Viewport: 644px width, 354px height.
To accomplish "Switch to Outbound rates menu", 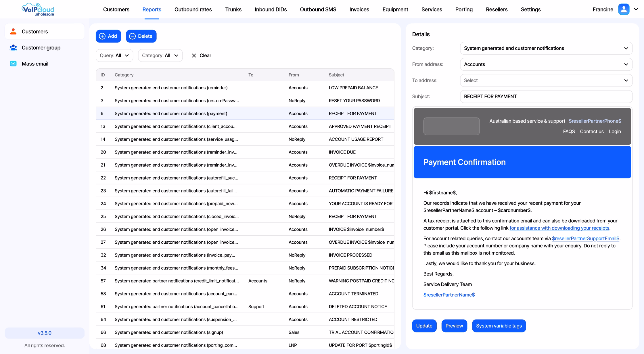I will (x=193, y=9).
